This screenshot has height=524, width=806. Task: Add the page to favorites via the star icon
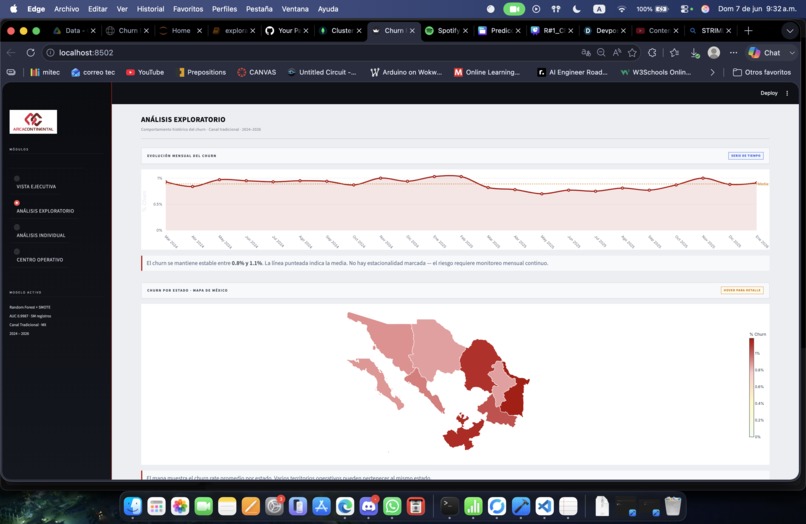pyautogui.click(x=632, y=52)
